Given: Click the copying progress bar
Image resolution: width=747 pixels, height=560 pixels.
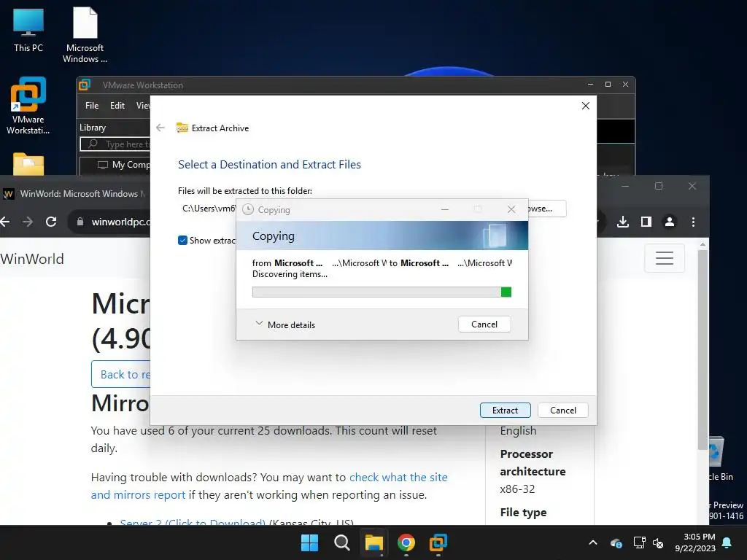Looking at the screenshot, I should 382,292.
